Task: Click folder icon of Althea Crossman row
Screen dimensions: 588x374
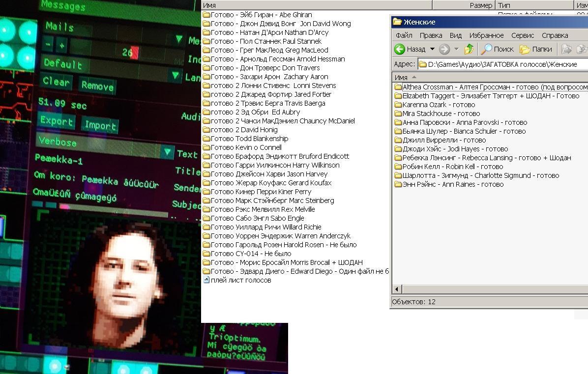Action: click(398, 87)
